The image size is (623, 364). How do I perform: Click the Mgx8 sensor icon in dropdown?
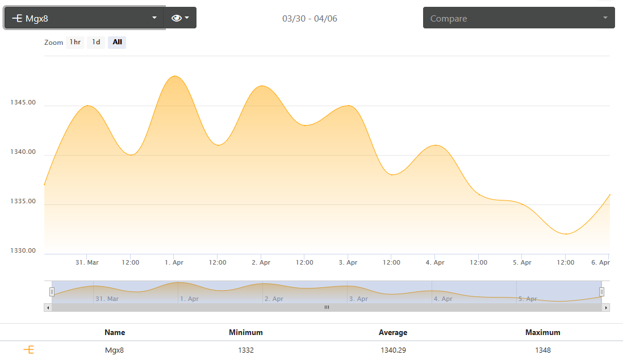pos(17,18)
